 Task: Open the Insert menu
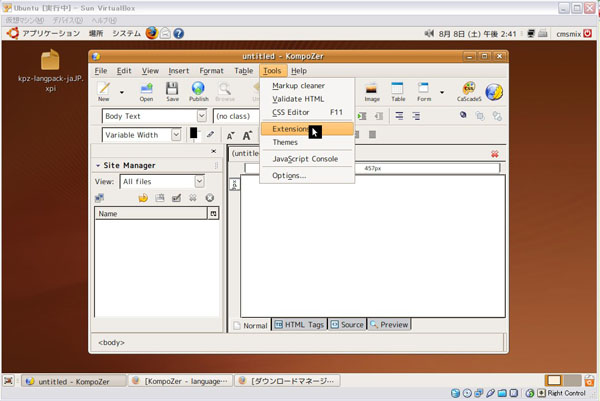tap(179, 71)
